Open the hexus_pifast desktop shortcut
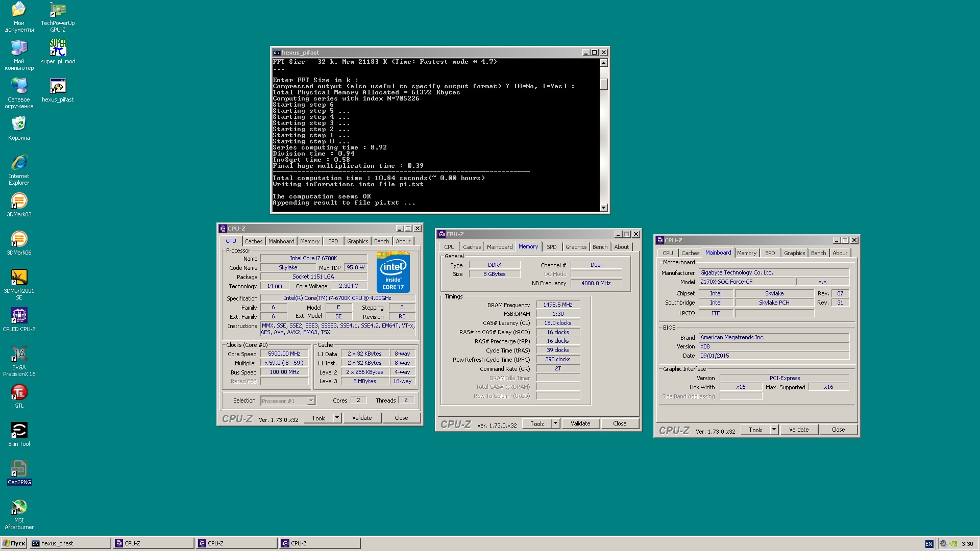Screen dimensions: 980x551 [58, 90]
